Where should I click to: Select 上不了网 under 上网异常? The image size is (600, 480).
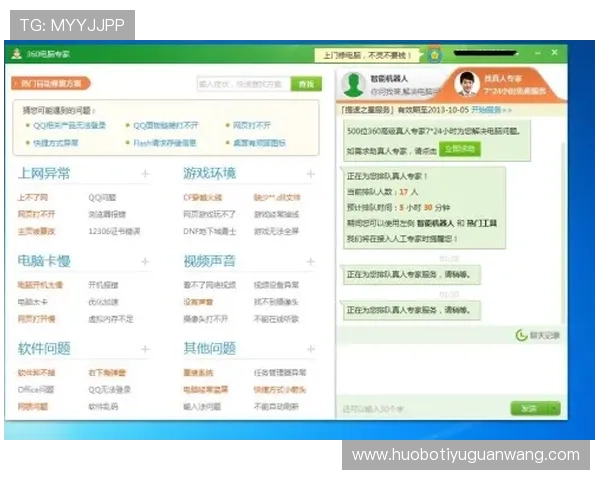coord(33,198)
